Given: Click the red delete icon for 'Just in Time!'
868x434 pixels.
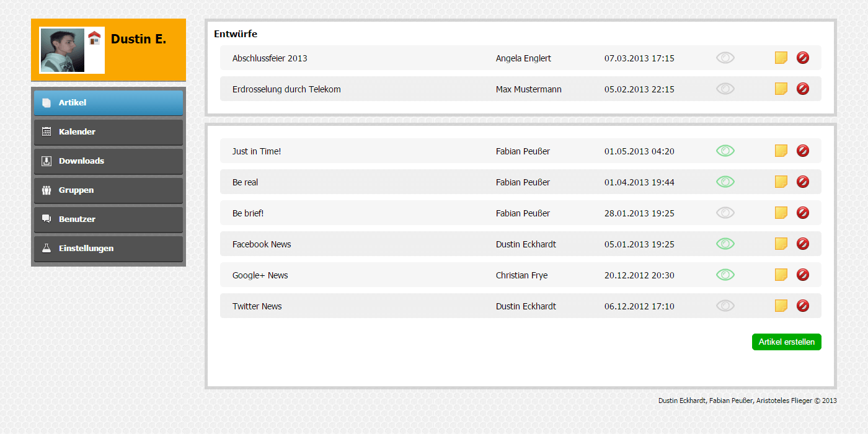Looking at the screenshot, I should click(x=803, y=151).
